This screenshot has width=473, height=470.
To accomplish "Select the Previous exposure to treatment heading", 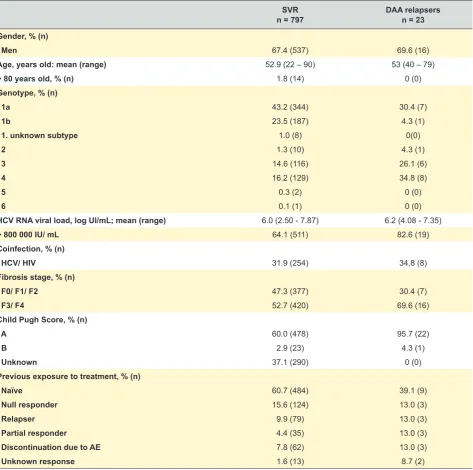I will pyautogui.click(x=70, y=377).
